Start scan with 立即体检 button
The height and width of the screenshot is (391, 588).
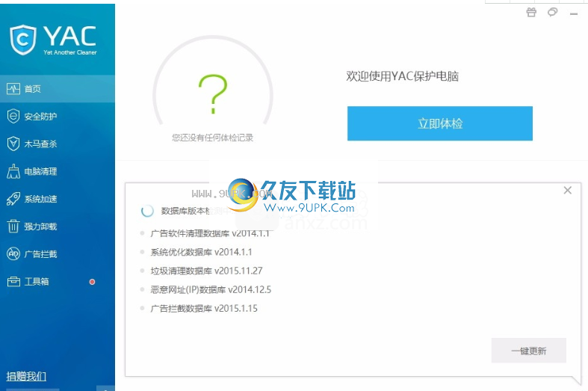coord(440,123)
